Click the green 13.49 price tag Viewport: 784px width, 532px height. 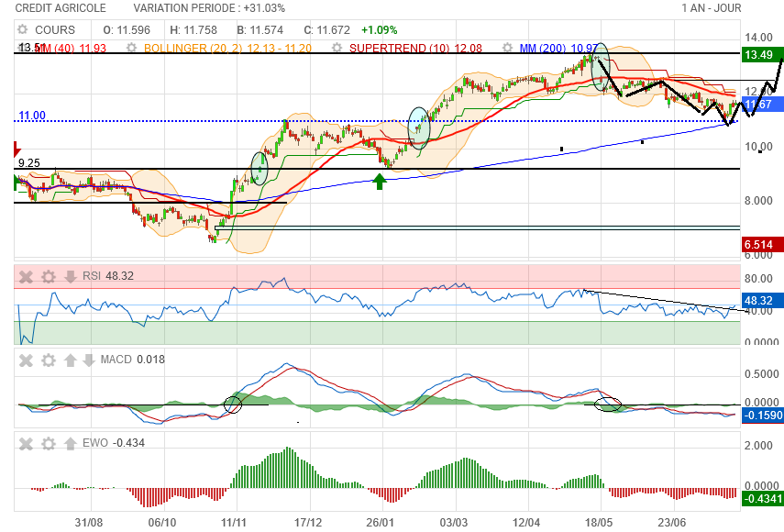(763, 55)
